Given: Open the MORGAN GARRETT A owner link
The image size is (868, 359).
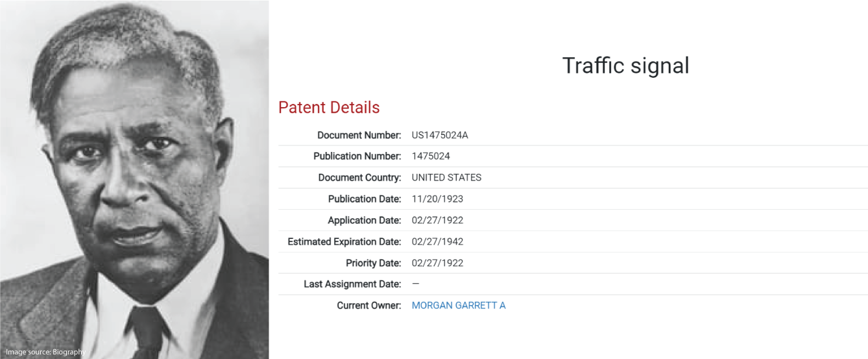Looking at the screenshot, I should (x=459, y=305).
